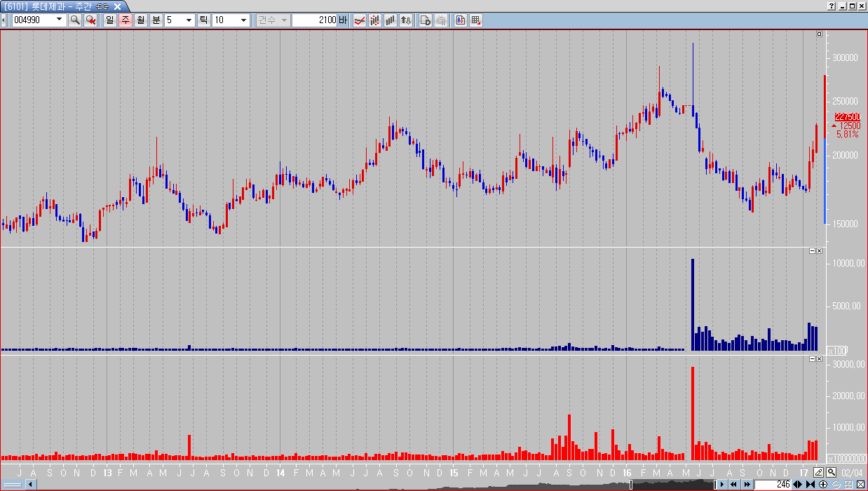
Task: Click the magnifier icon beside date axis
Action: (x=831, y=472)
